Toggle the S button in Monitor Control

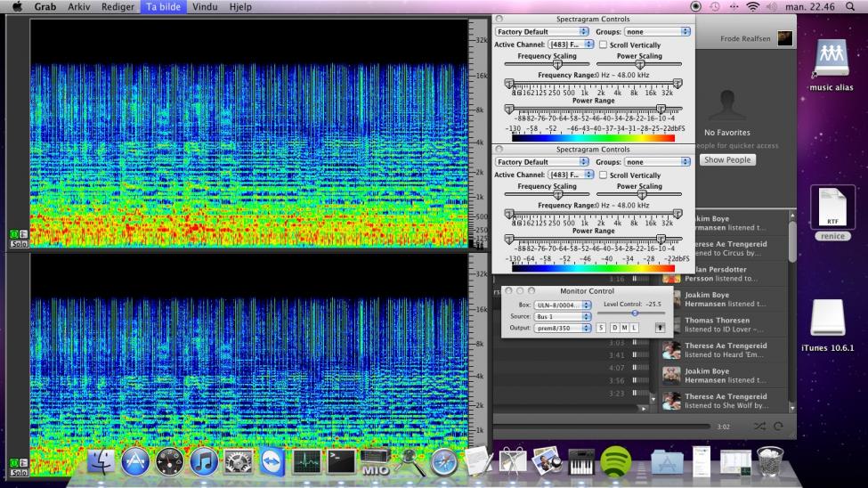point(601,329)
